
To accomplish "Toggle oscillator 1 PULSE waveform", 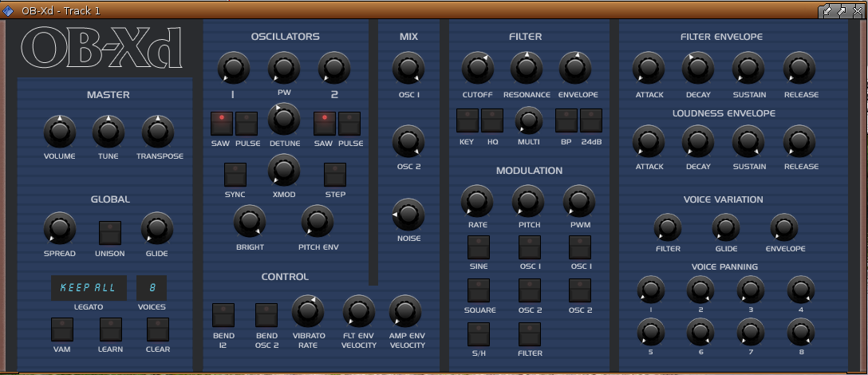I will (247, 124).
